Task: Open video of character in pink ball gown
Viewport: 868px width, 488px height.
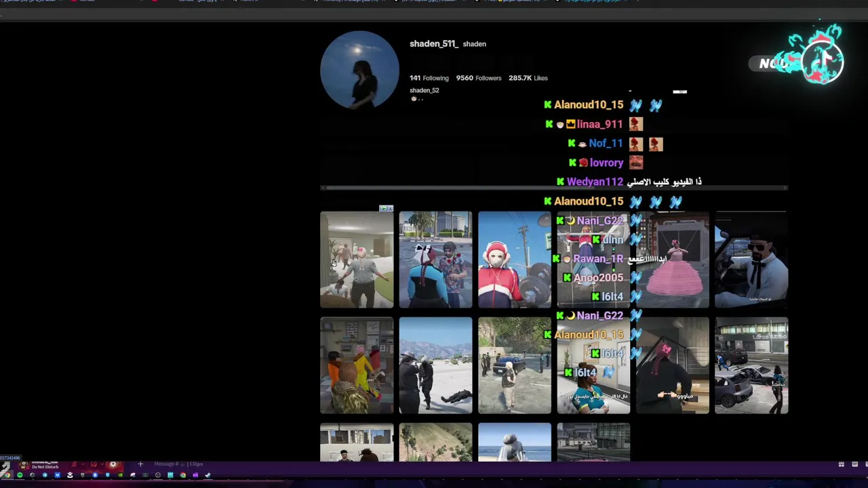Action: coord(672,260)
